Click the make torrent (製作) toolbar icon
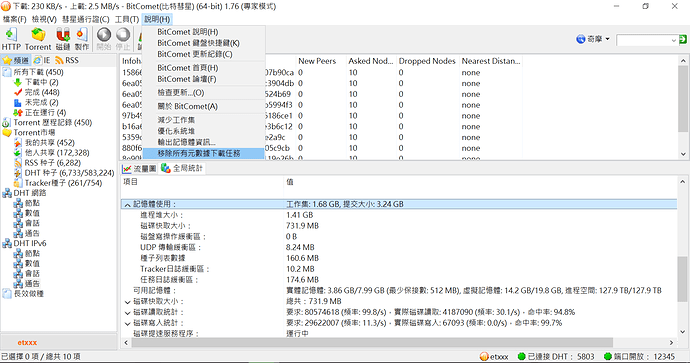This screenshot has width=690, height=363. 82,39
